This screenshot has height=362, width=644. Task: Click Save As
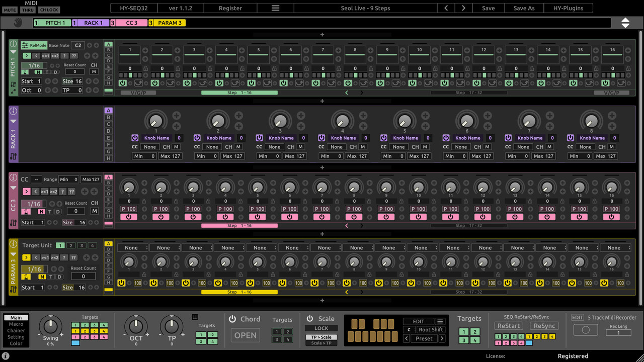pos(524,8)
